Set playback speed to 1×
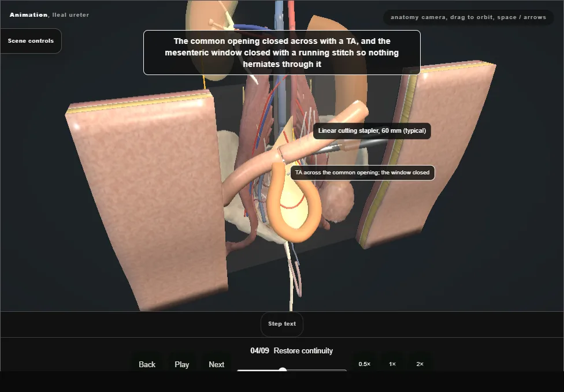This screenshot has height=392, width=564. coord(392,364)
